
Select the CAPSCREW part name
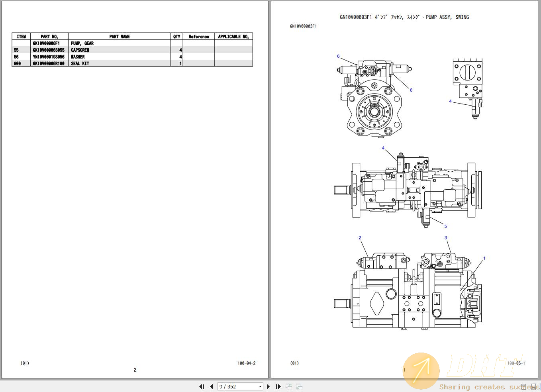pos(80,50)
